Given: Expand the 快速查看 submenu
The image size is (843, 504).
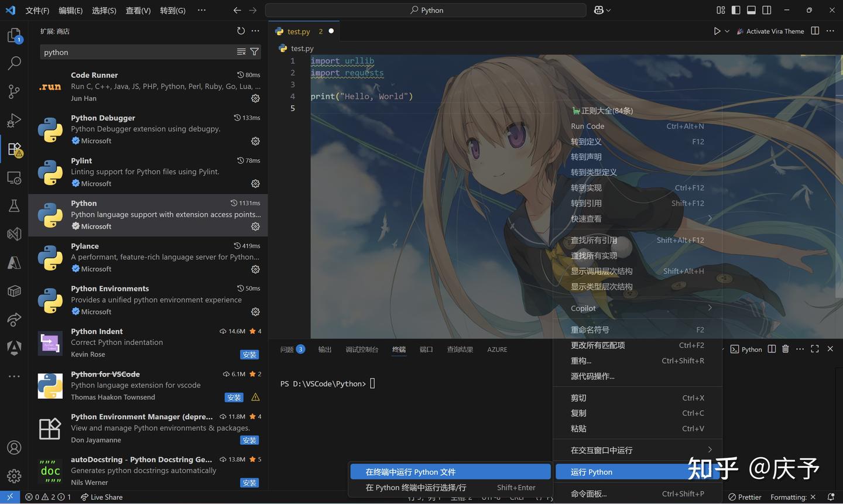Looking at the screenshot, I should pyautogui.click(x=638, y=218).
